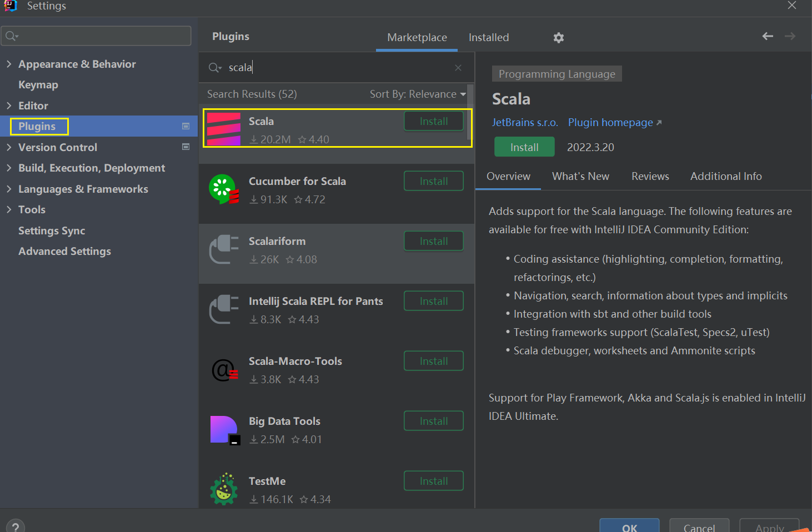Install the TestMe plugin
Viewport: 812px width, 532px height.
434,481
